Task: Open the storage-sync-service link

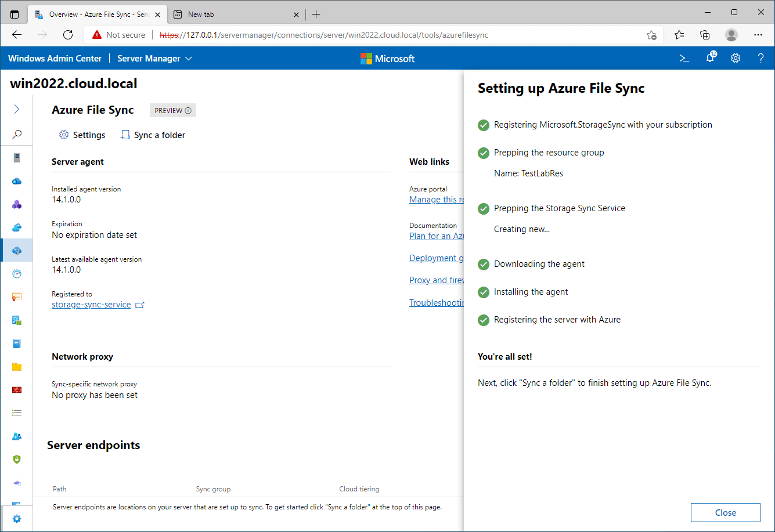Action: [91, 304]
